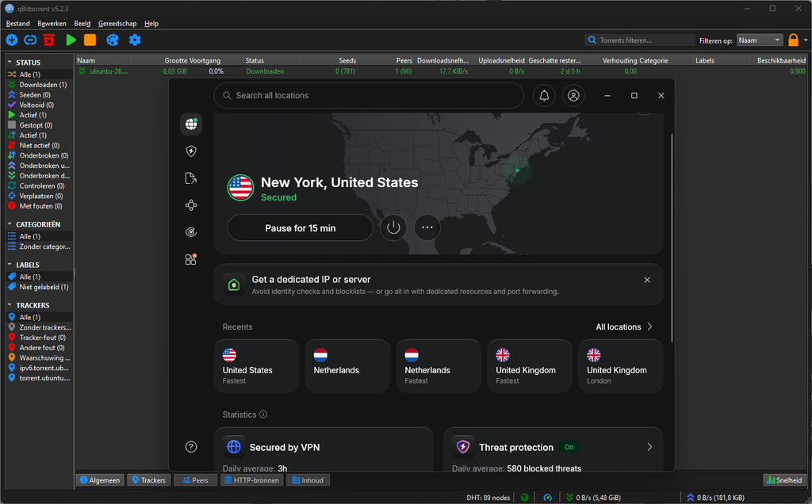Viewport: 812px width, 504px height.
Task: Open the Bewerken menu
Action: pyautogui.click(x=52, y=23)
